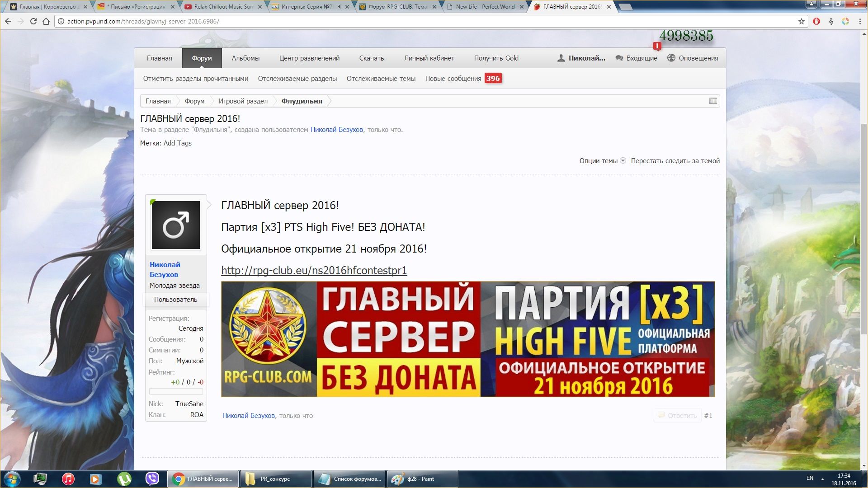Reload the page with the refresh icon
Image resolution: width=868 pixels, height=488 pixels.
point(33,21)
